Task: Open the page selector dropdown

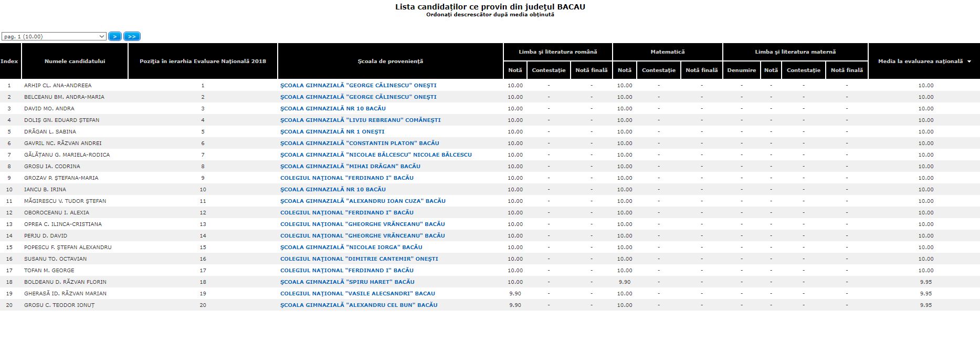Action: click(x=54, y=36)
